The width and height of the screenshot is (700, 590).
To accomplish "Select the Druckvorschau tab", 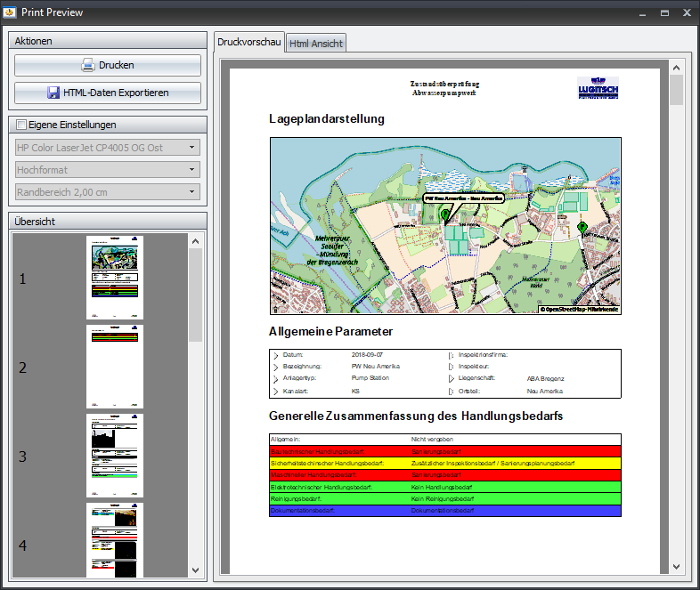I will pos(249,42).
